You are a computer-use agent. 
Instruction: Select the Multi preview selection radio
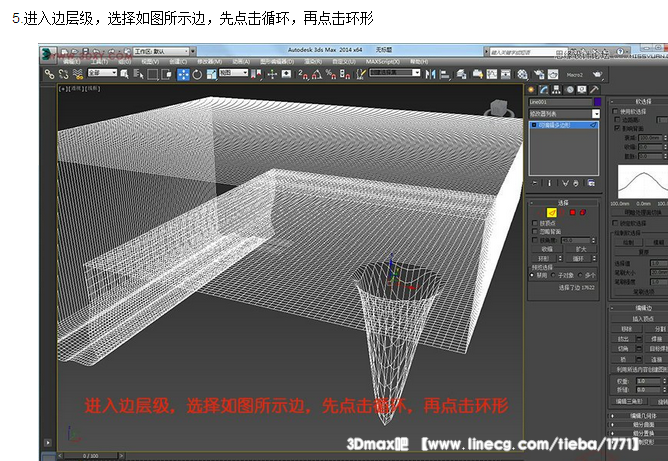pos(581,275)
